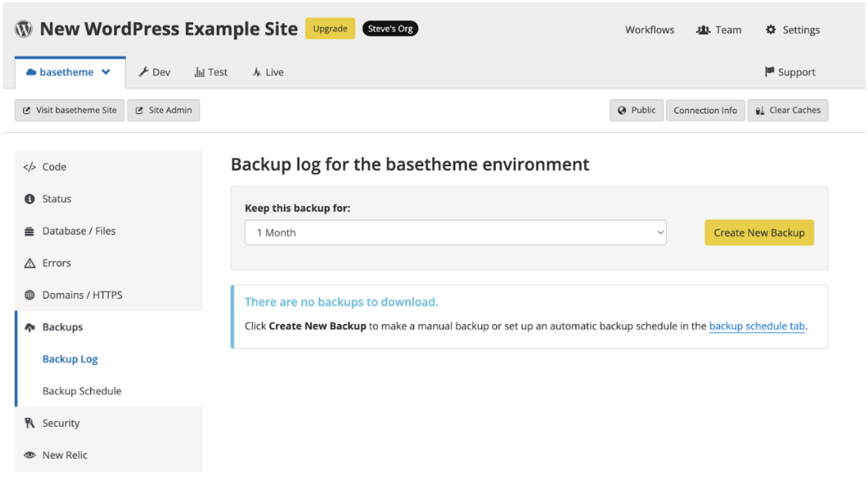This screenshot has height=478, width=868.
Task: Follow the backup schedule tab link
Action: pos(757,326)
